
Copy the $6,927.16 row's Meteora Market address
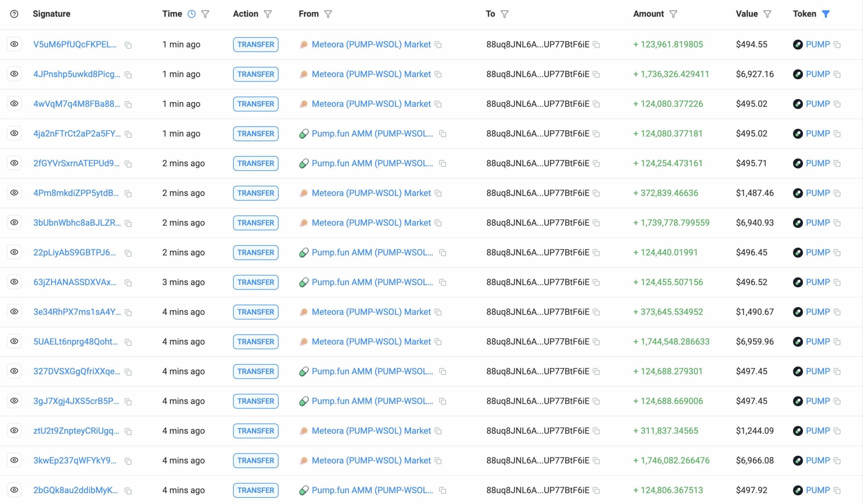tap(438, 74)
